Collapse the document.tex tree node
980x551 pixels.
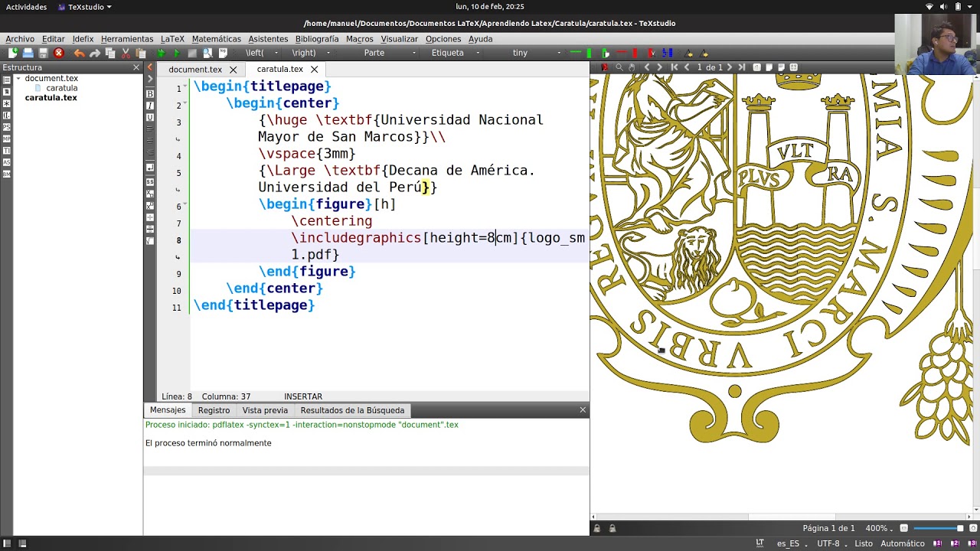[18, 78]
